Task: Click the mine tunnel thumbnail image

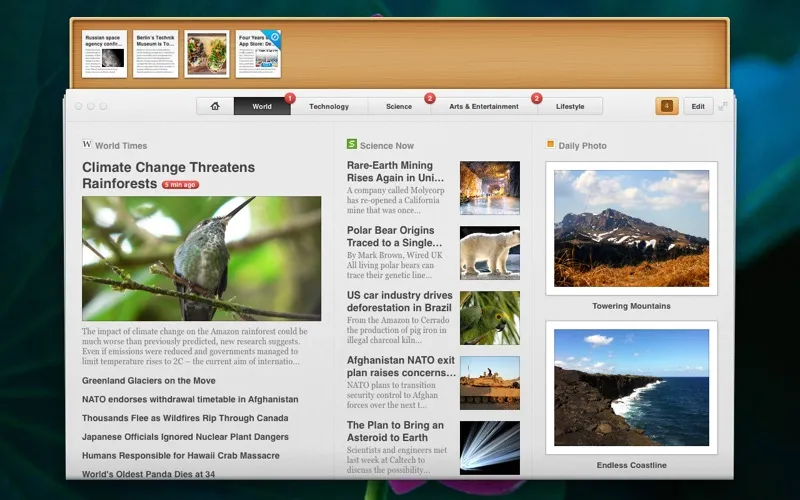Action: tap(490, 188)
